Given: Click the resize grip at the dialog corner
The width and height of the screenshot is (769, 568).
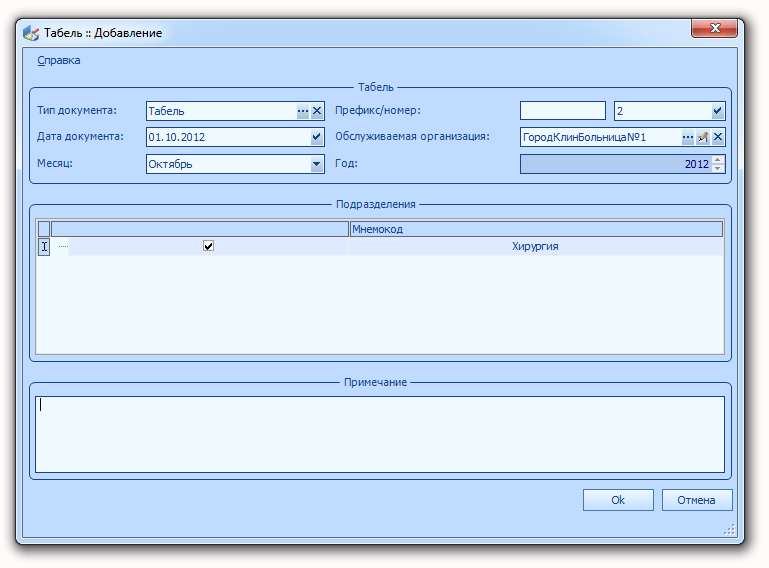Looking at the screenshot, I should coord(729,530).
